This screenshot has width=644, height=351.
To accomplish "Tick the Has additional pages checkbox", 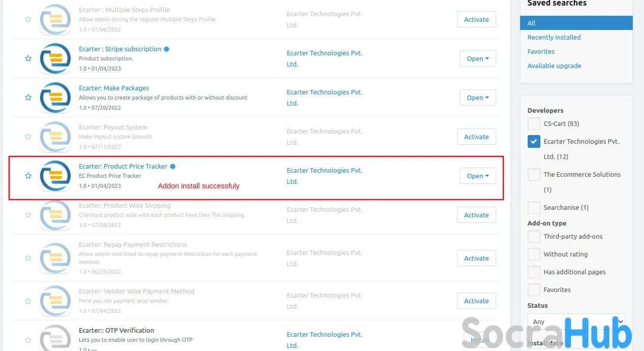I will pyautogui.click(x=534, y=272).
